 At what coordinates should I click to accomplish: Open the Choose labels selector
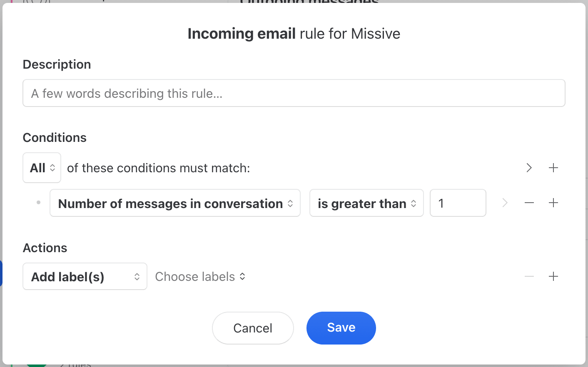tap(200, 276)
